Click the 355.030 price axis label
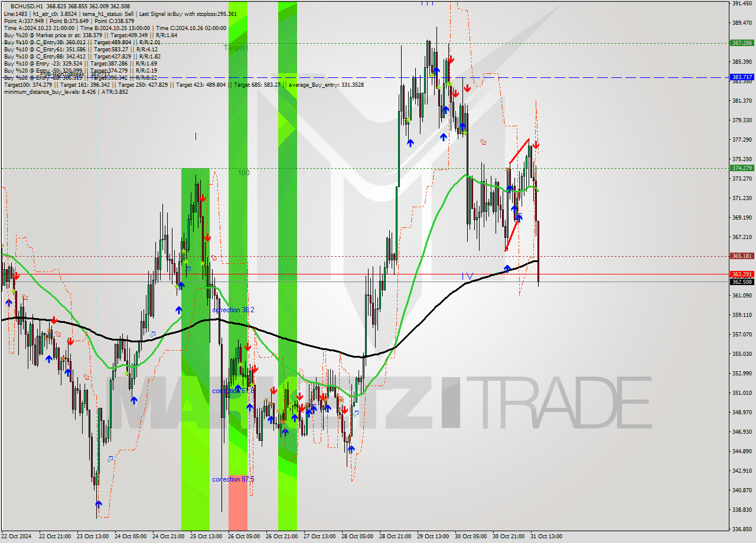Image resolution: width=756 pixels, height=543 pixels. tap(742, 354)
